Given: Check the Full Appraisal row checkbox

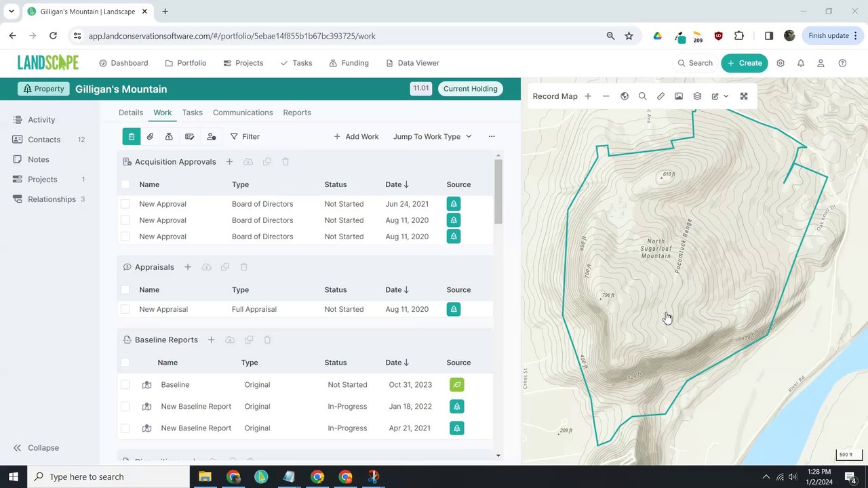Looking at the screenshot, I should (125, 309).
